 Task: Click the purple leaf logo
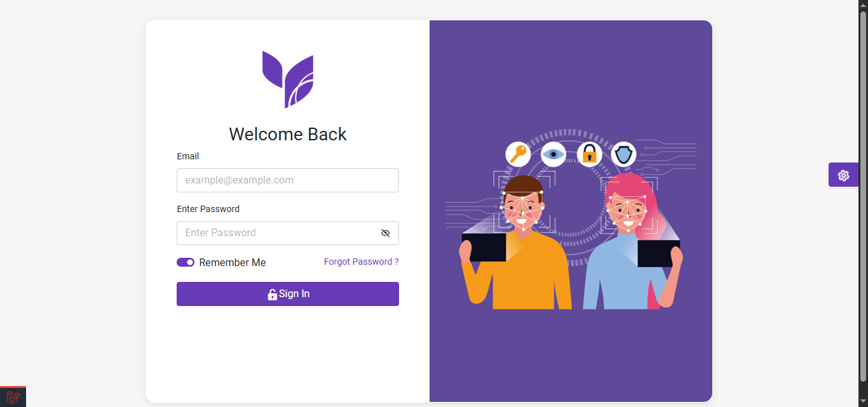click(288, 79)
